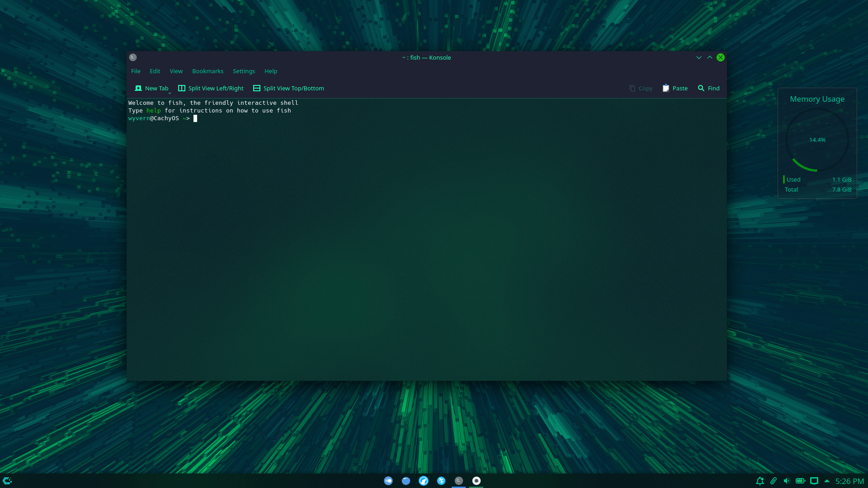Viewport: 868px width, 488px height.
Task: Click the Copy toolbar button
Action: click(641, 88)
